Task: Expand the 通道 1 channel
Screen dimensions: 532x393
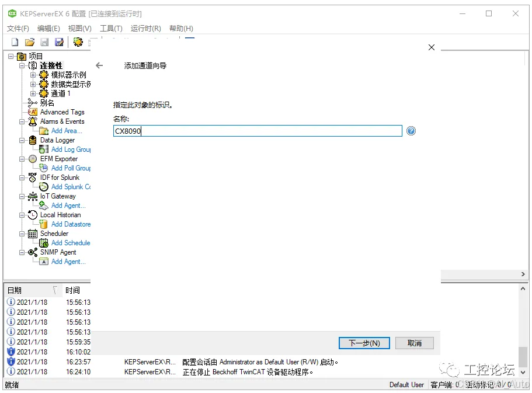Action: click(33, 93)
